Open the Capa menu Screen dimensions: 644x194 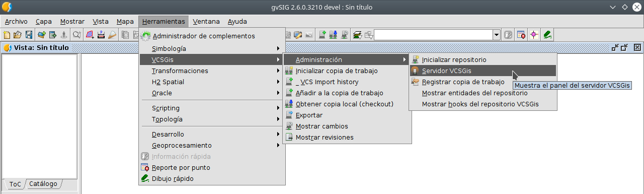click(x=44, y=22)
